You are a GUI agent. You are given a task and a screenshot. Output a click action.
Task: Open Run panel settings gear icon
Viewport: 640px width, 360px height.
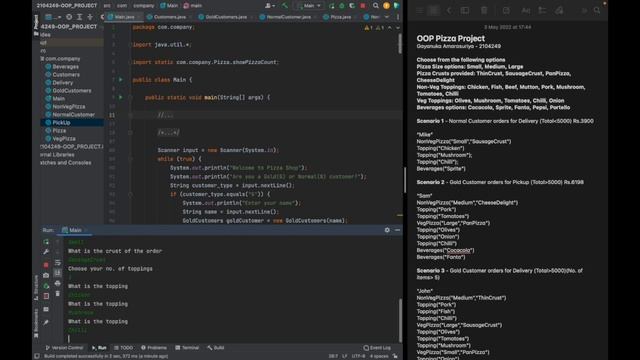click(x=387, y=230)
